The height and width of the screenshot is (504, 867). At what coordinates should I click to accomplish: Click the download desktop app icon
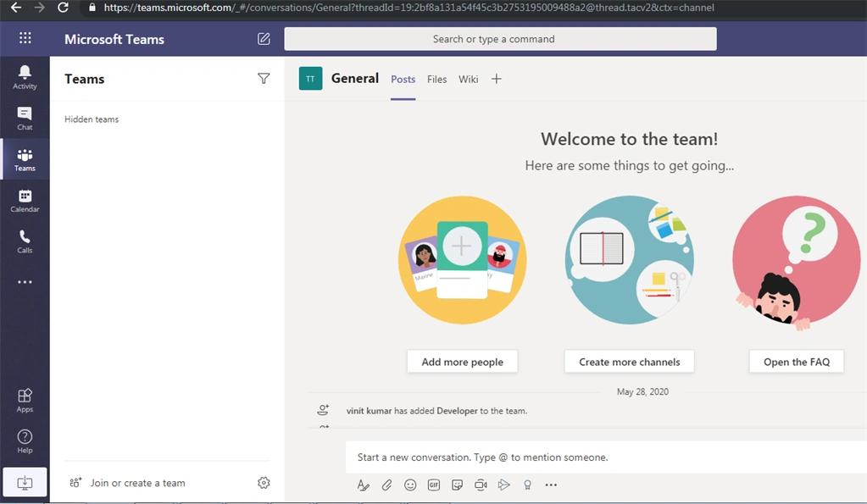(x=25, y=483)
